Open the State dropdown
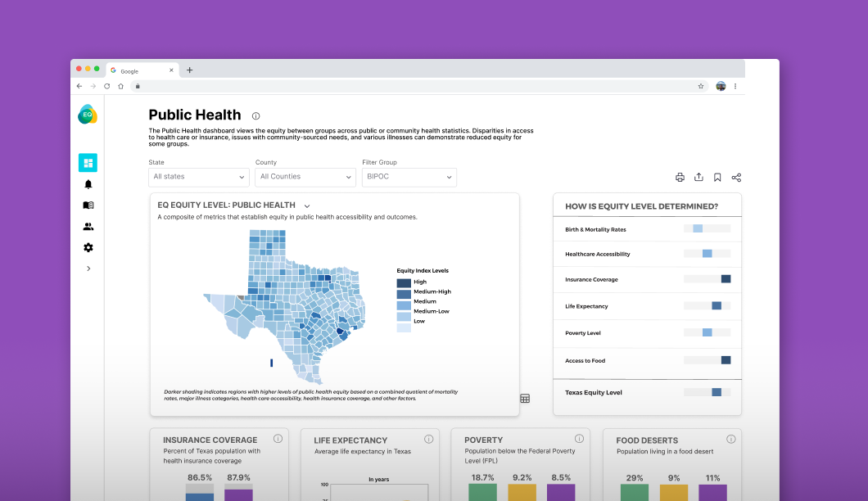 coord(199,177)
